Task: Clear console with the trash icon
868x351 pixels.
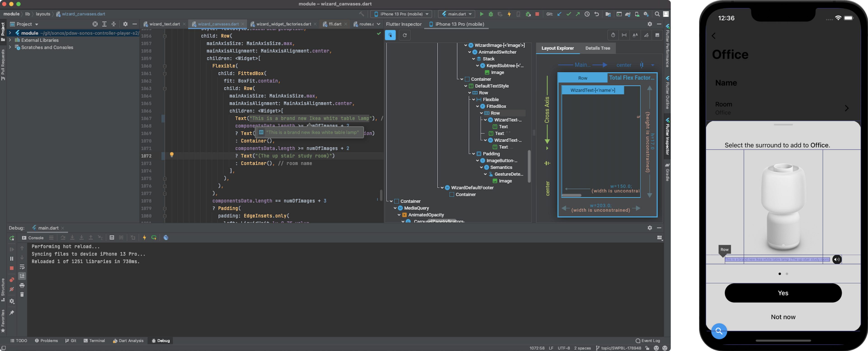Action: 22,294
